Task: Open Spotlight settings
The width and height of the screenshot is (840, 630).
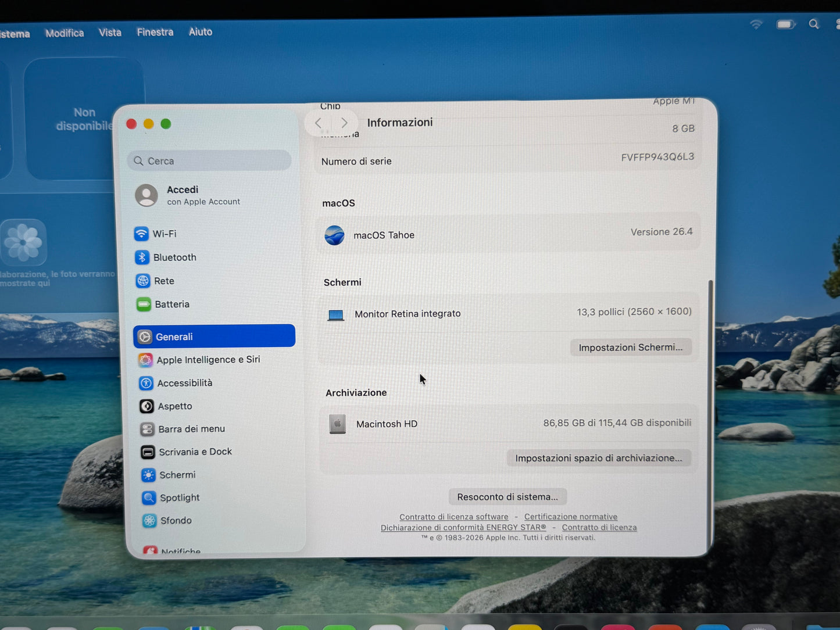Action: pyautogui.click(x=170, y=497)
